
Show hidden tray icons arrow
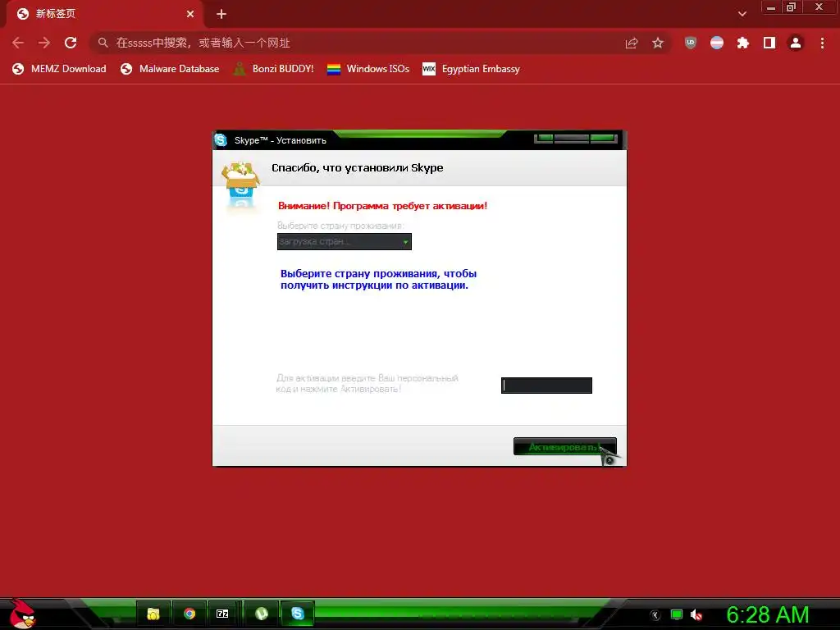(655, 615)
